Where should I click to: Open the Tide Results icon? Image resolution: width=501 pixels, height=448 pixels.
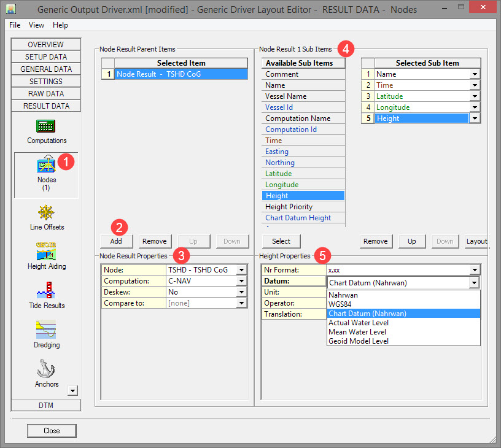pos(47,291)
